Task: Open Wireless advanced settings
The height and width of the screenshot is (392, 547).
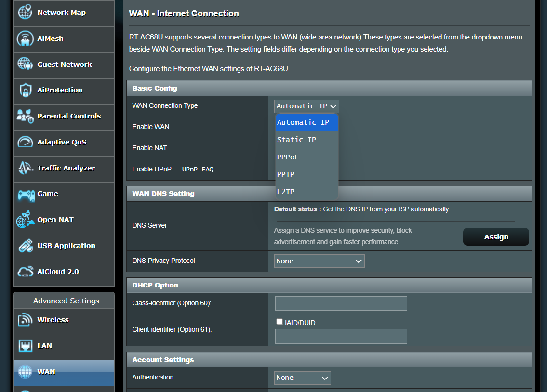Action: [x=64, y=321]
